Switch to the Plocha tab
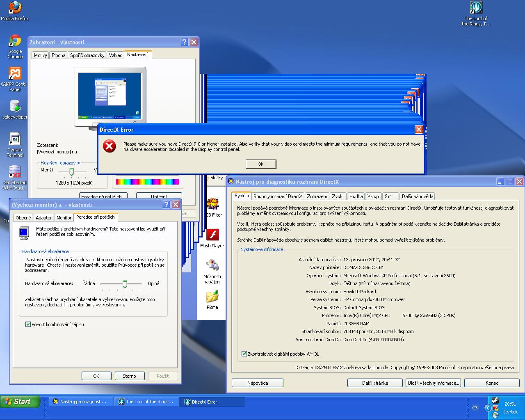The height and width of the screenshot is (420, 525). point(59,55)
